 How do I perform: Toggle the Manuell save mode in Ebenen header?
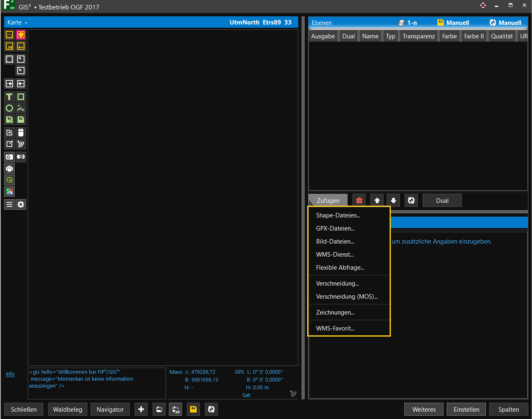(453, 23)
